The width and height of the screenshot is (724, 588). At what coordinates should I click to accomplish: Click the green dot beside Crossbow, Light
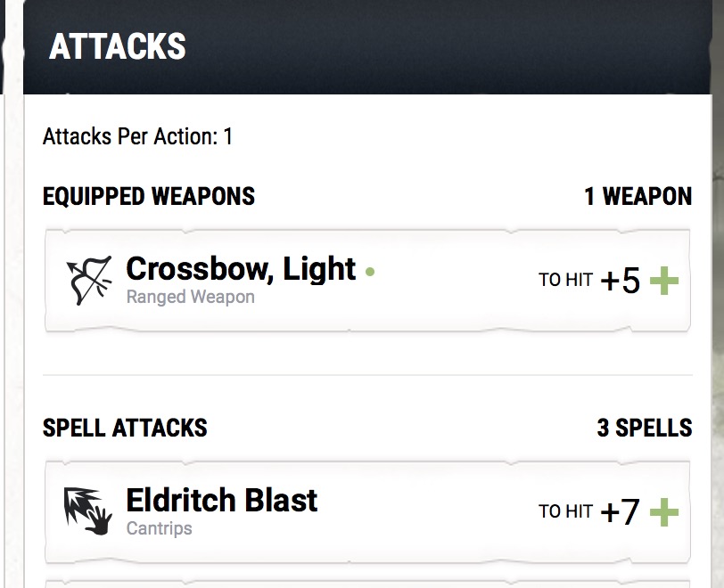point(370,272)
